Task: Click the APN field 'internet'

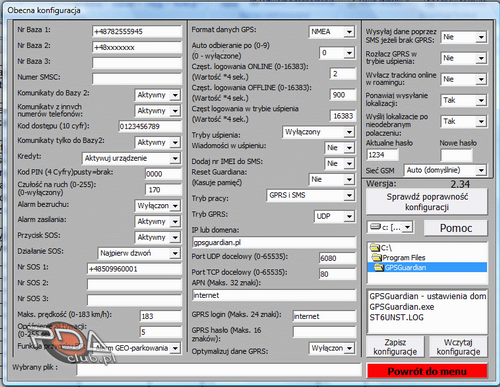Action: [274, 295]
